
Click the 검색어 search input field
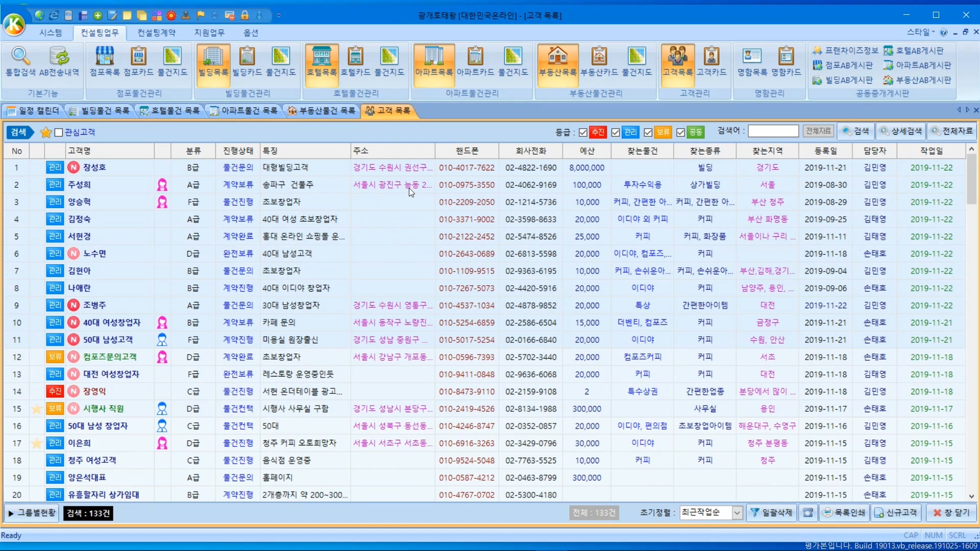(773, 131)
